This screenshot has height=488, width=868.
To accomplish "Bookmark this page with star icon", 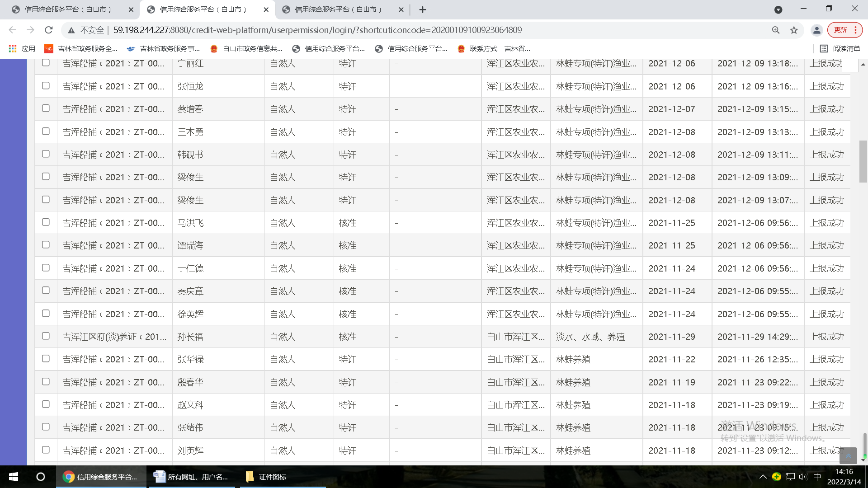I will tap(794, 30).
